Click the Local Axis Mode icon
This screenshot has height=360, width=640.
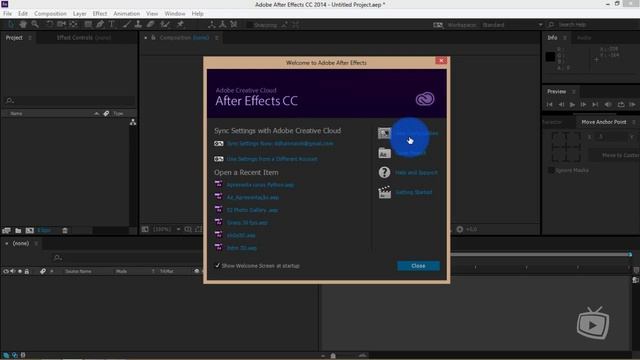[x=211, y=24]
